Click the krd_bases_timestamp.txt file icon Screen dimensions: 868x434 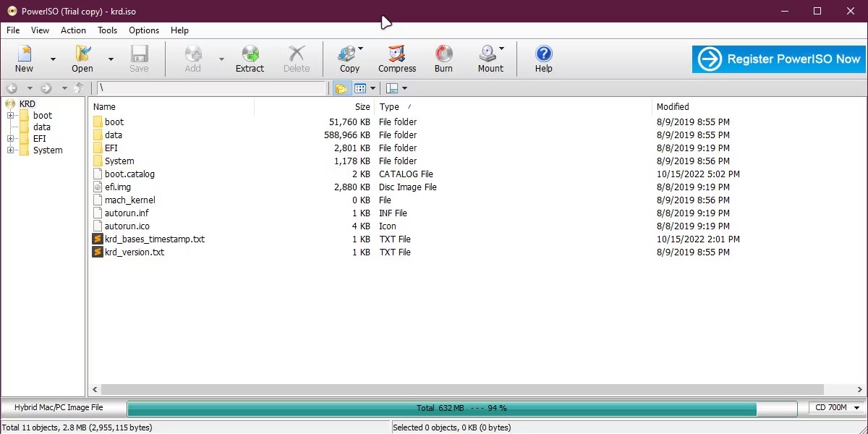pyautogui.click(x=98, y=239)
